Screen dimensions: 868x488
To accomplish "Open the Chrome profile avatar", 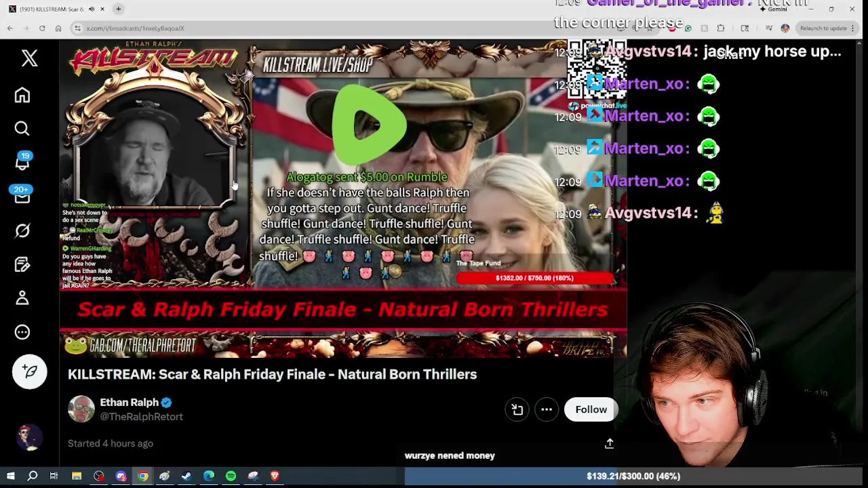I will tap(785, 28).
